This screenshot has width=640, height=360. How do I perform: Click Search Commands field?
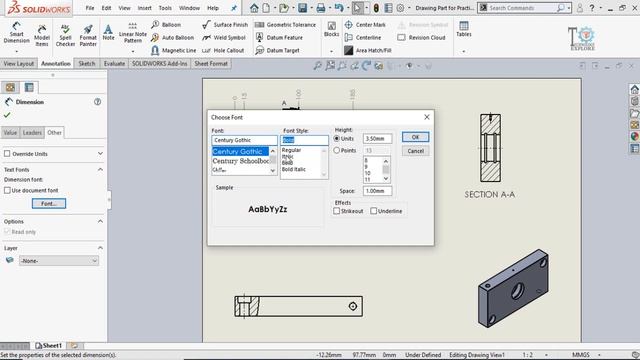tap(524, 8)
